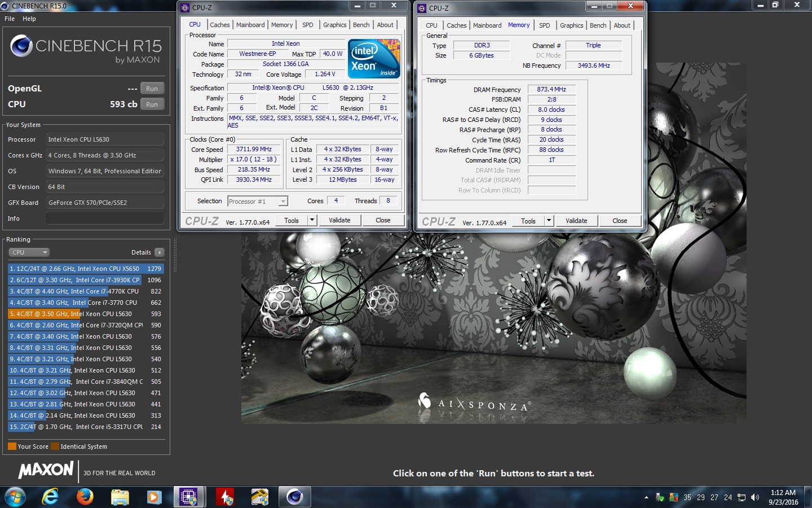
Task: Click Validate in left CPU-Z window
Action: 339,220
